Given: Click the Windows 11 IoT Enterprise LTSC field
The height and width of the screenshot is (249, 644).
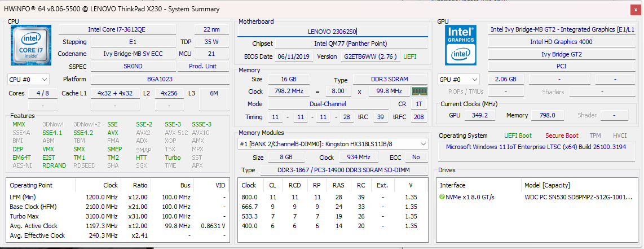Looking at the screenshot, I should tap(536, 152).
